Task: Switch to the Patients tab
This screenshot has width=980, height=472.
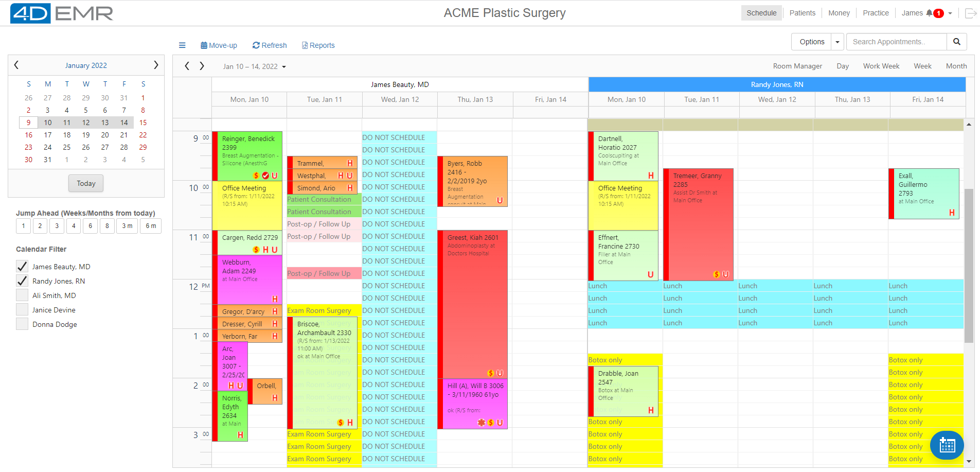Action: pyautogui.click(x=803, y=13)
